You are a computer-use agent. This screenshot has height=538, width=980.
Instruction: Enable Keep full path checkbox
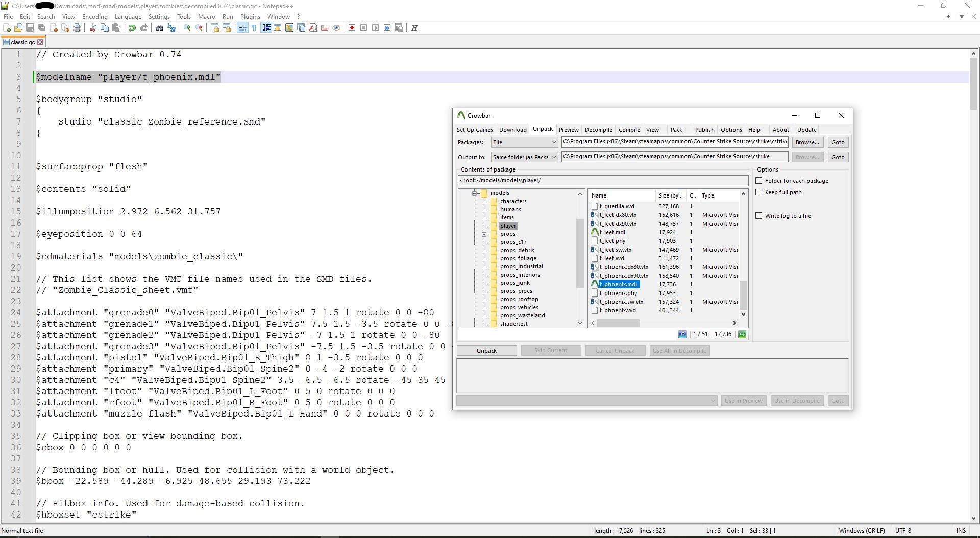tap(759, 192)
